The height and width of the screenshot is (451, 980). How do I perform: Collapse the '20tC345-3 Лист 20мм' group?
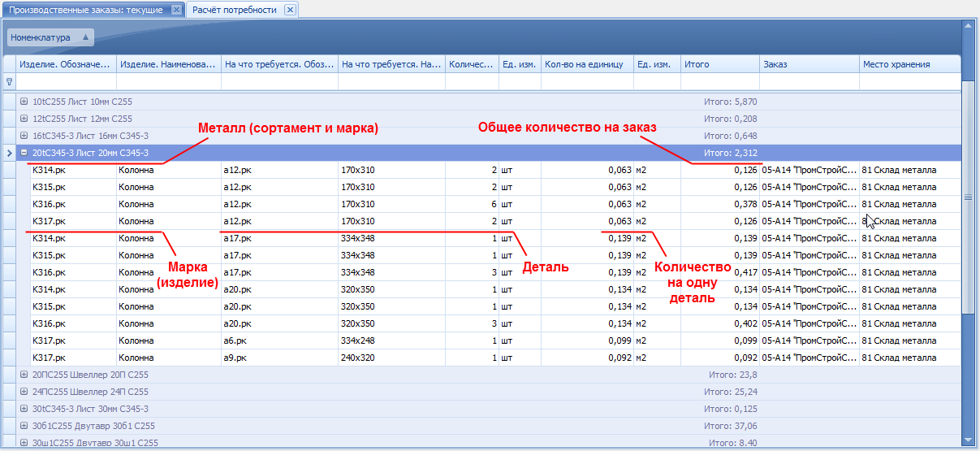24,153
